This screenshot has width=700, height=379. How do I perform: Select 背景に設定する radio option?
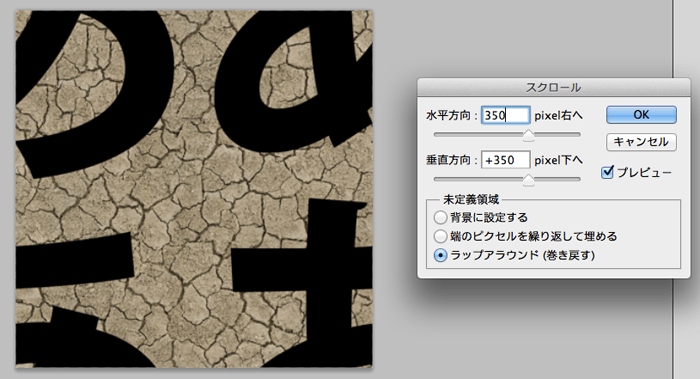click(x=440, y=217)
